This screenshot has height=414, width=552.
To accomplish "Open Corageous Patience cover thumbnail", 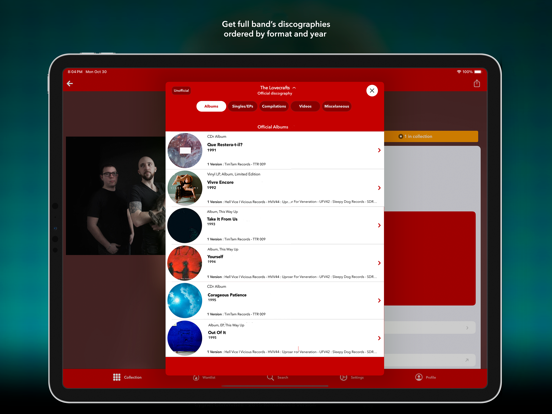I will pos(185,300).
